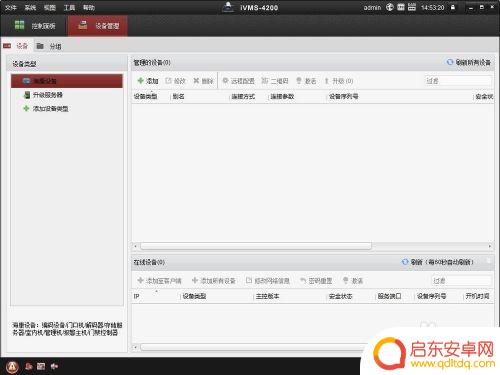Open the 帮助 menu
The width and height of the screenshot is (500, 375).
[89, 7]
